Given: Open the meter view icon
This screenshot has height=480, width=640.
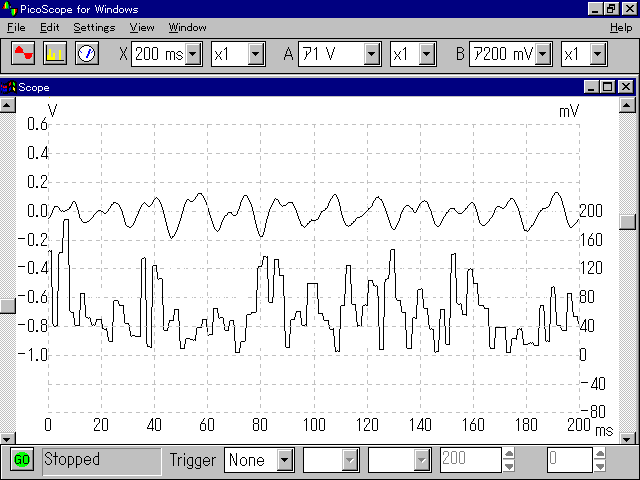Looking at the screenshot, I should coord(87,53).
